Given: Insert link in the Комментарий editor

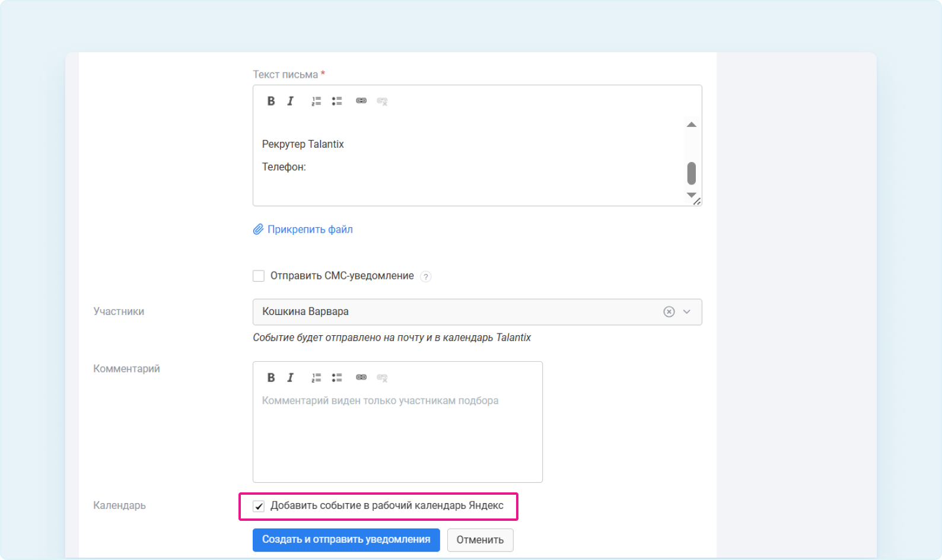Looking at the screenshot, I should [361, 377].
